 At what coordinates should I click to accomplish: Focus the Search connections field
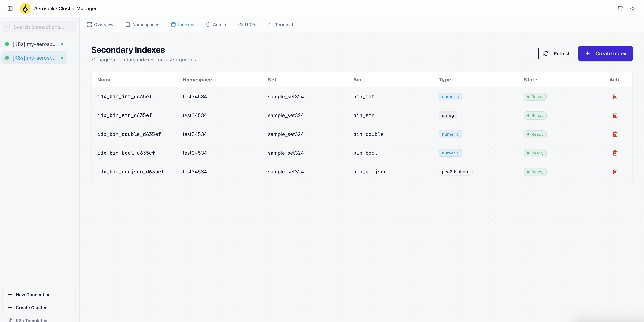point(39,27)
